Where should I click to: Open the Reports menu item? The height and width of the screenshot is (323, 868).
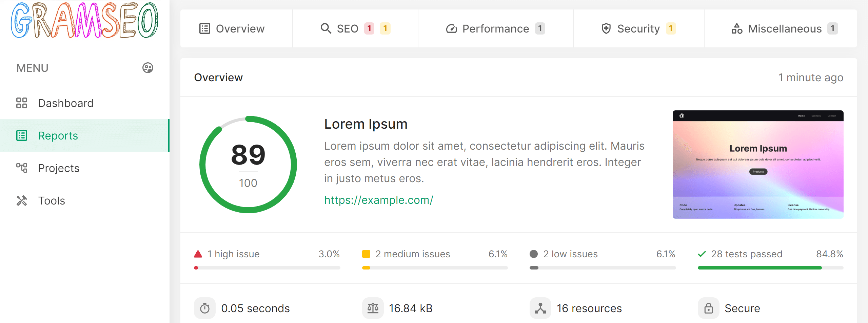[x=58, y=135]
